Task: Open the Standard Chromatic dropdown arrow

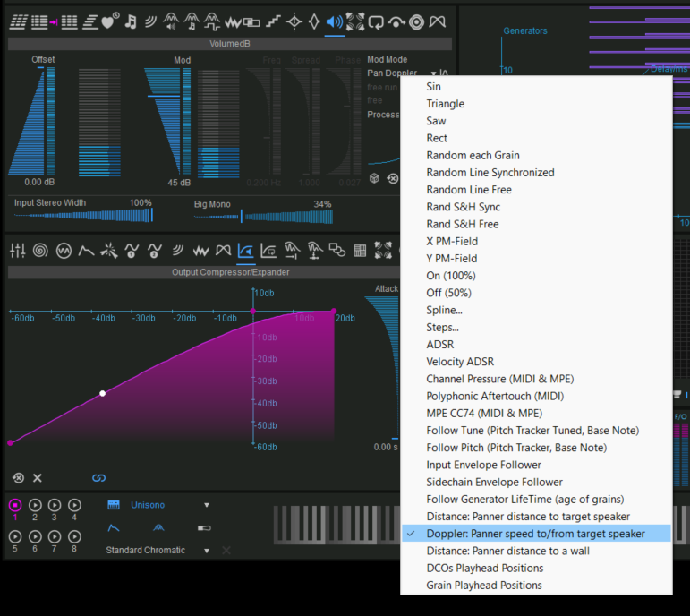Action: point(207,551)
